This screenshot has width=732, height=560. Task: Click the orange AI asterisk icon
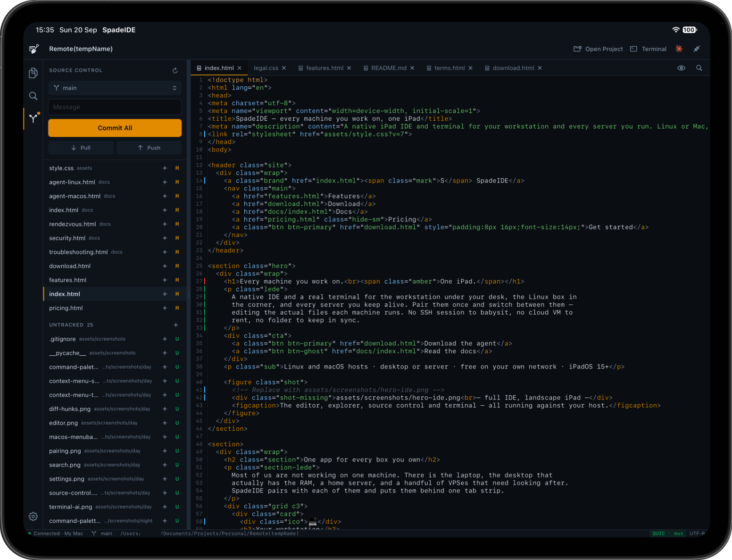tap(679, 49)
